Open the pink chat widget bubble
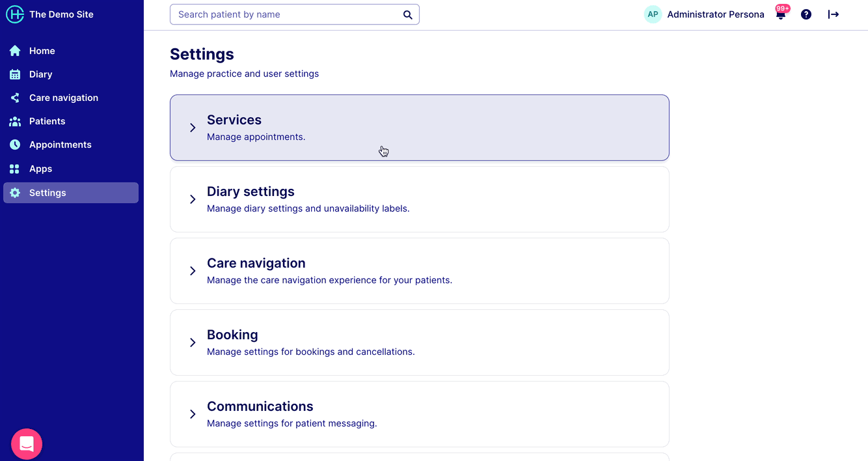This screenshot has height=461, width=868. 27,444
